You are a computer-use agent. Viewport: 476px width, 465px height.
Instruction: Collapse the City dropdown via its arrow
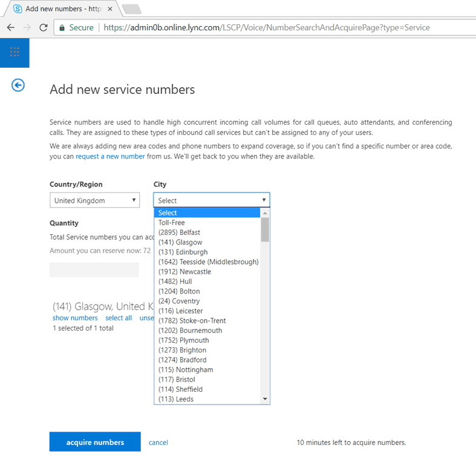(264, 200)
